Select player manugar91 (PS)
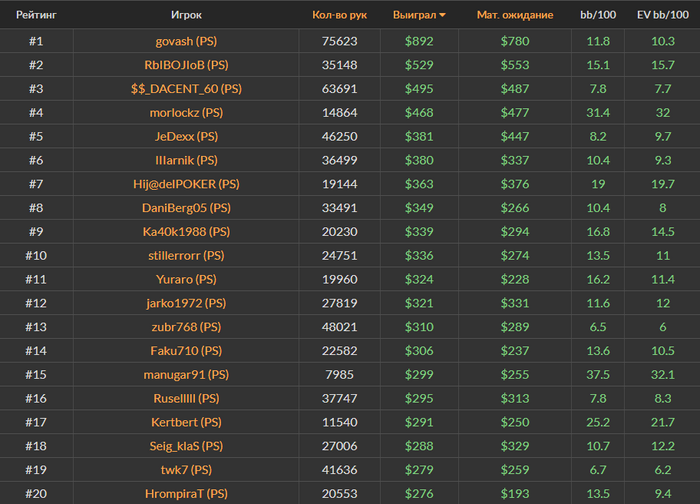Image resolution: width=700 pixels, height=504 pixels. (x=186, y=374)
